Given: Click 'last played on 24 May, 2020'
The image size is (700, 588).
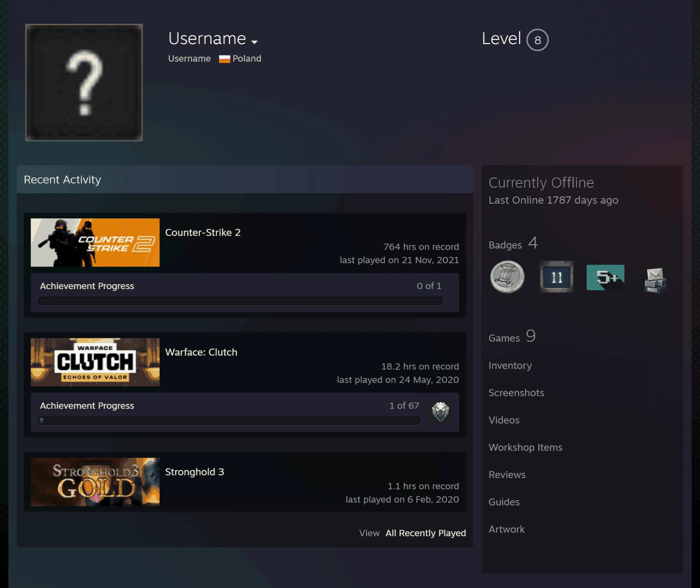Looking at the screenshot, I should click(398, 379).
